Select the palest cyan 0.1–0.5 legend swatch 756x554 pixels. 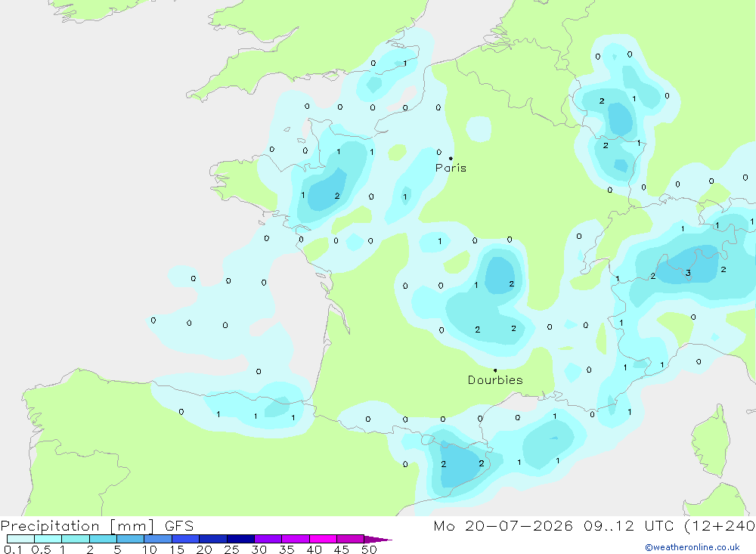pos(20,539)
